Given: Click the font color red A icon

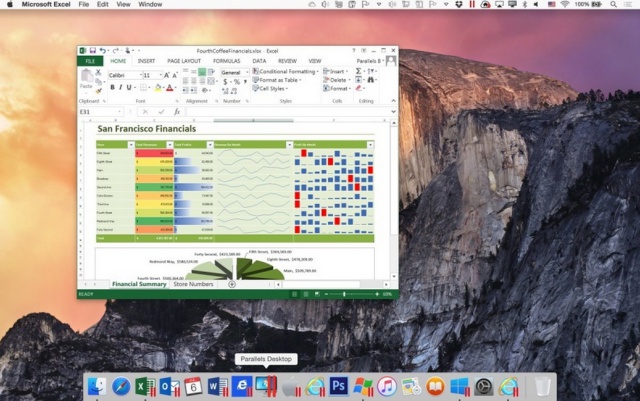Looking at the screenshot, I should click(170, 87).
